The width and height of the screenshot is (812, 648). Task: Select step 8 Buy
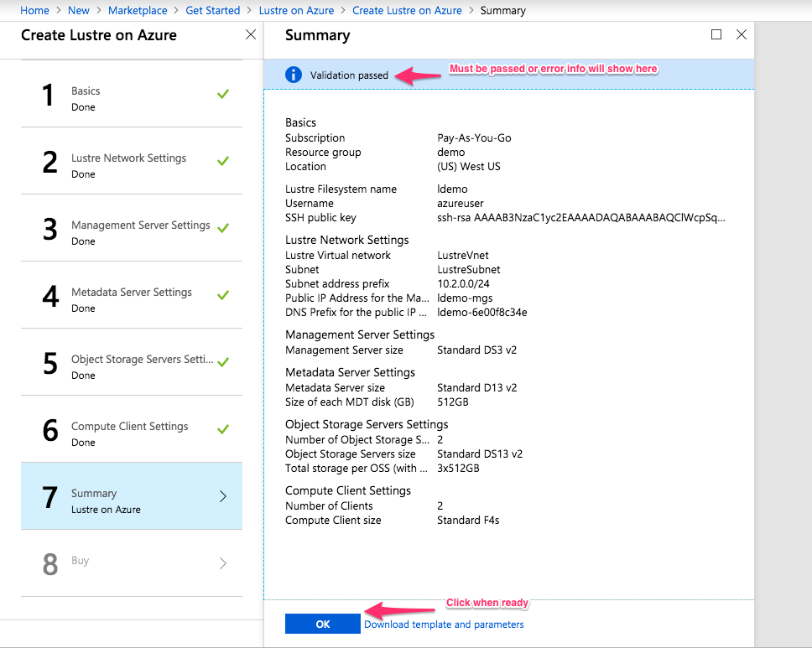(132, 563)
